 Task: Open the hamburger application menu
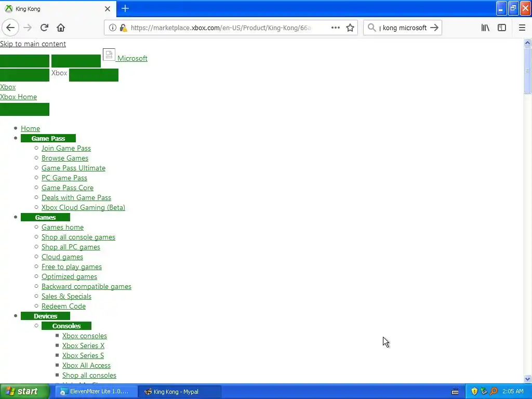coord(522,28)
